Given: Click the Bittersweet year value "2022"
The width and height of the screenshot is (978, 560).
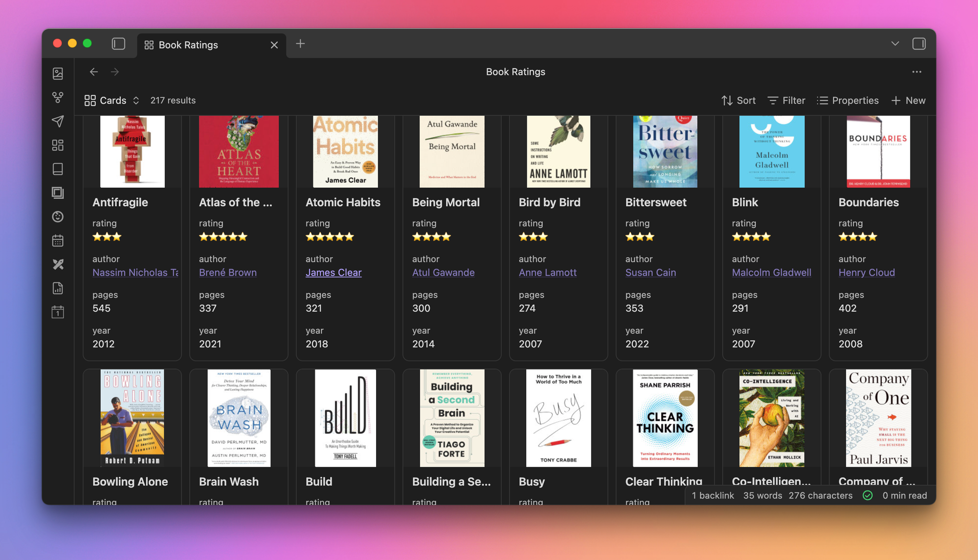Looking at the screenshot, I should click(x=637, y=344).
